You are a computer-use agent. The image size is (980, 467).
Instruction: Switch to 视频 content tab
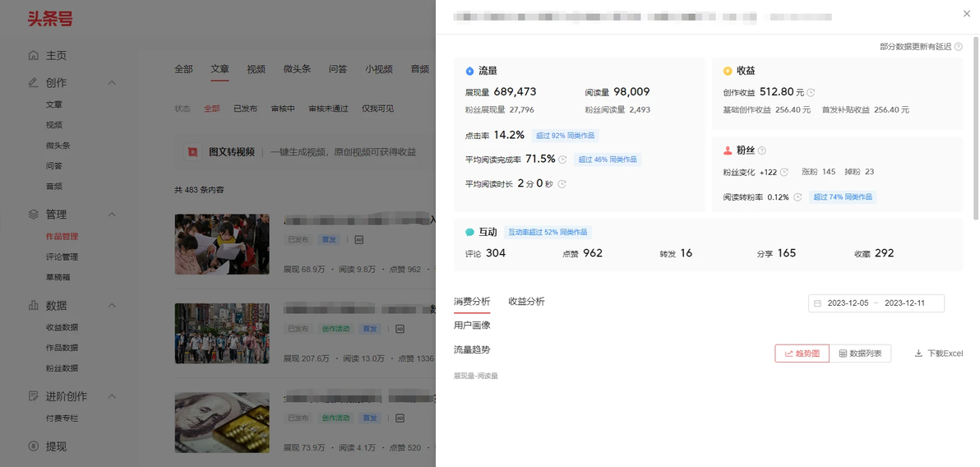256,69
